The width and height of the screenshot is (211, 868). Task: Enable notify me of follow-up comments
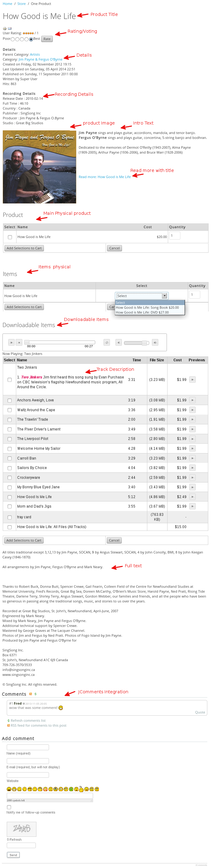9,807
